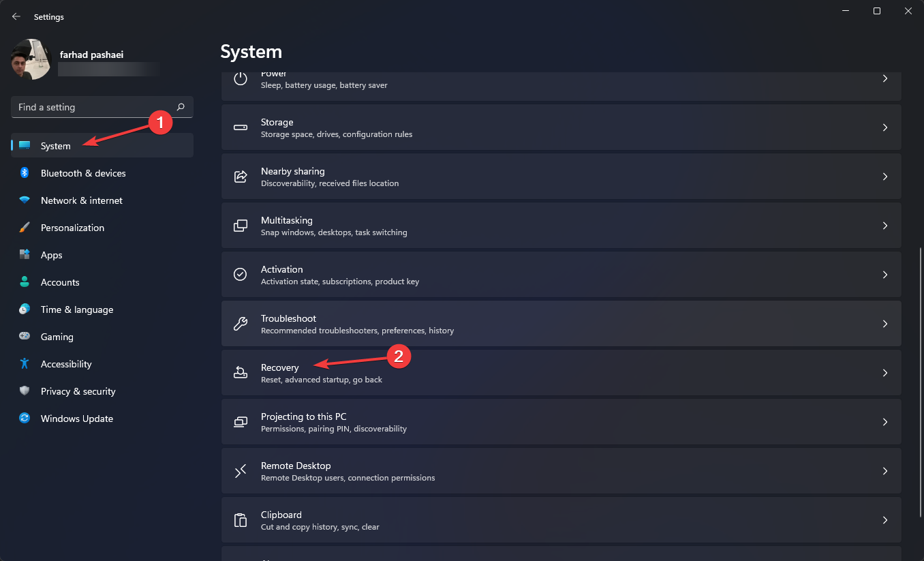
Task: Click the Multitasking windows icon
Action: 241,226
